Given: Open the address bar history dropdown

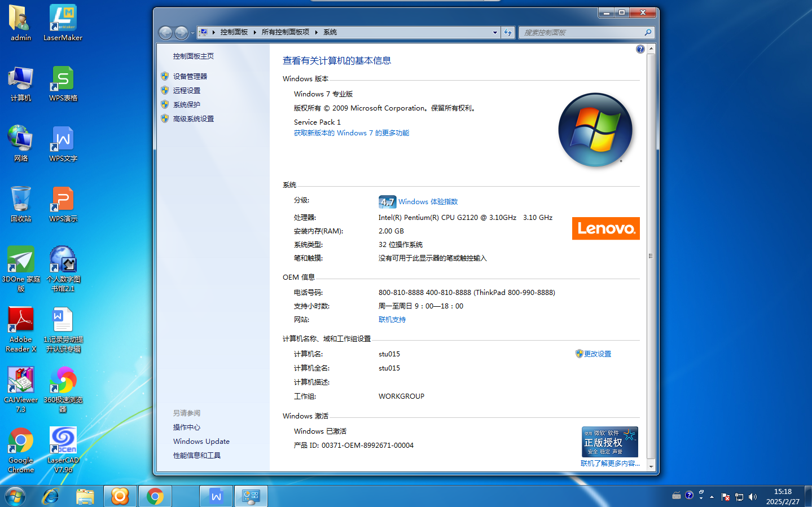Looking at the screenshot, I should pyautogui.click(x=495, y=32).
